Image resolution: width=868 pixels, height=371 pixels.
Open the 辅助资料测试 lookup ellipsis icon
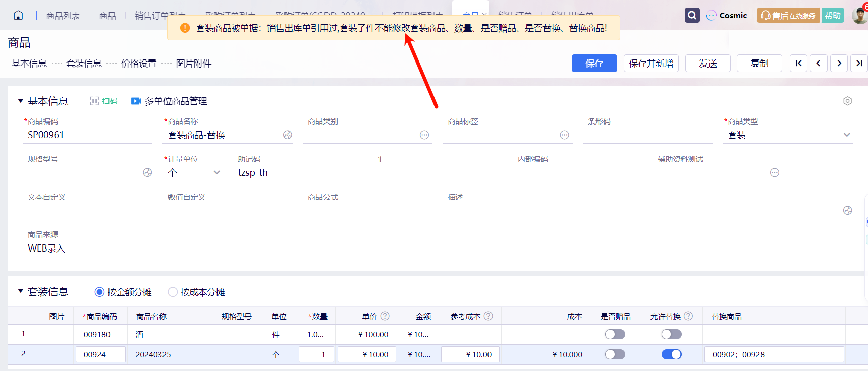[775, 173]
